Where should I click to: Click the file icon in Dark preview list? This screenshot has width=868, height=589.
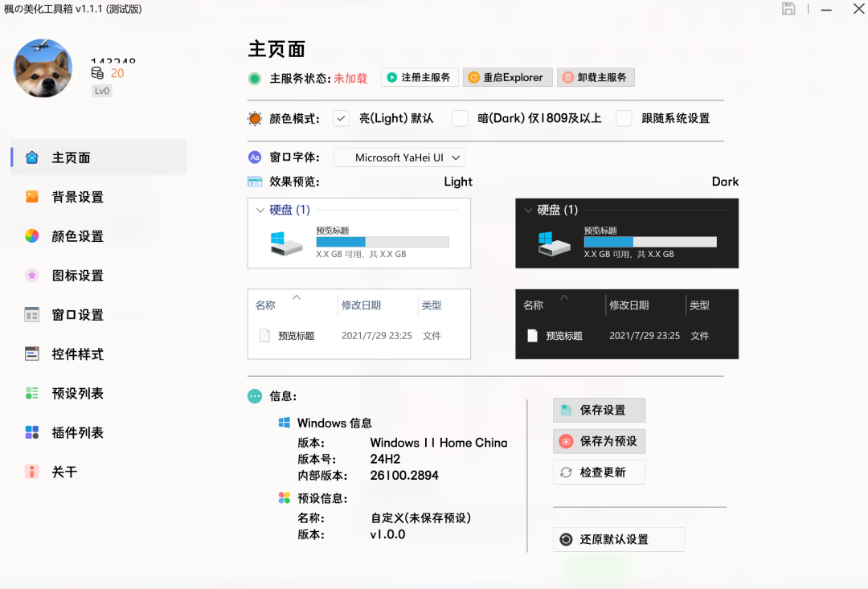click(533, 335)
